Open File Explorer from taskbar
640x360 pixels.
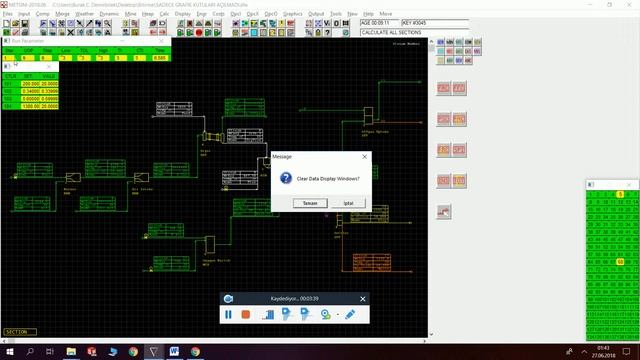[x=71, y=351]
